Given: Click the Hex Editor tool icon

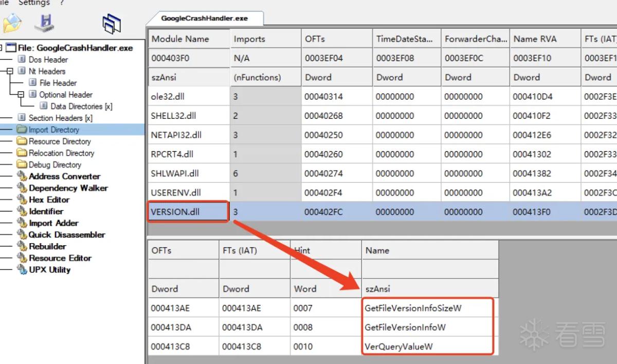Looking at the screenshot, I should 22,200.
